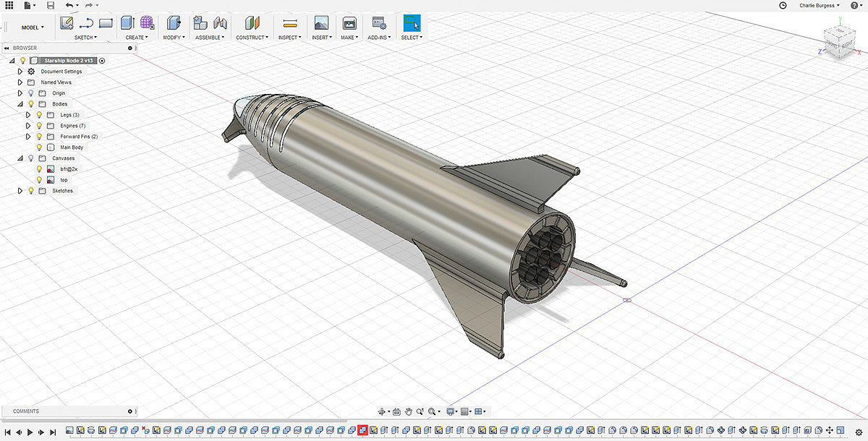Open the Job Status clock icon
The height and width of the screenshot is (441, 868).
coord(782,5)
